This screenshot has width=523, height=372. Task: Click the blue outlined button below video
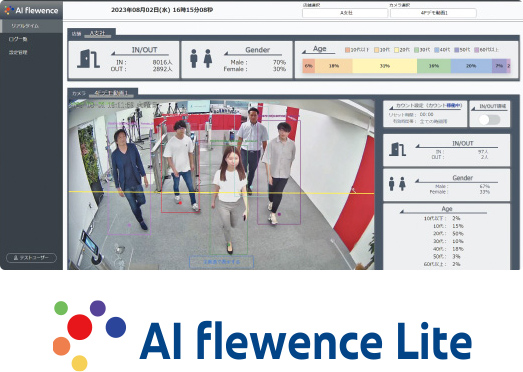221,262
